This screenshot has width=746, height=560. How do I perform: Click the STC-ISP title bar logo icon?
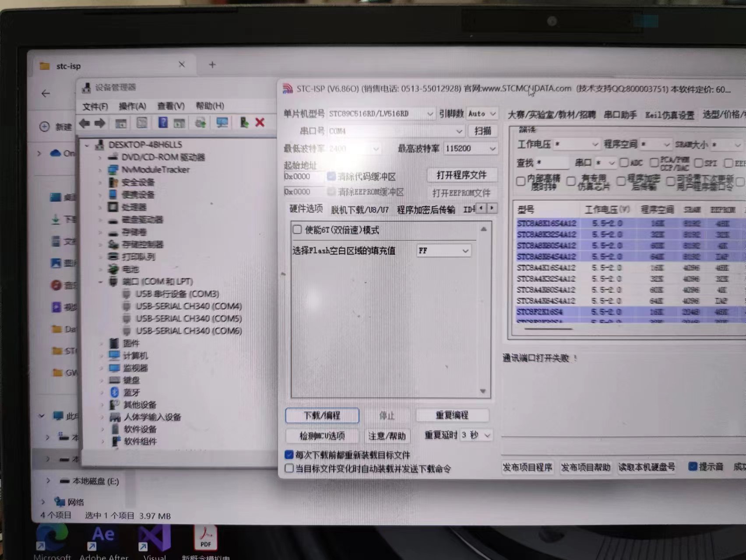click(288, 89)
